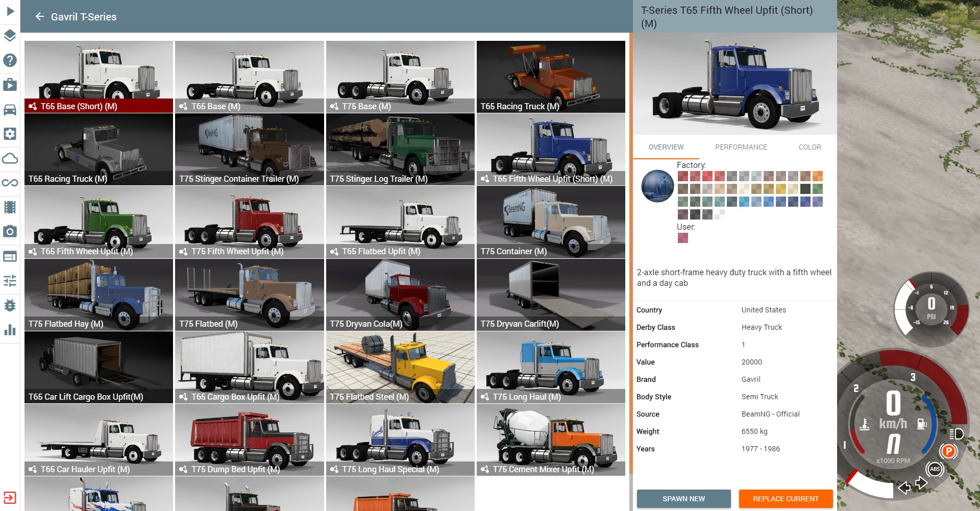Select the T65 Fifth Wheel Upfit (Short) thumbnail

[x=551, y=149]
